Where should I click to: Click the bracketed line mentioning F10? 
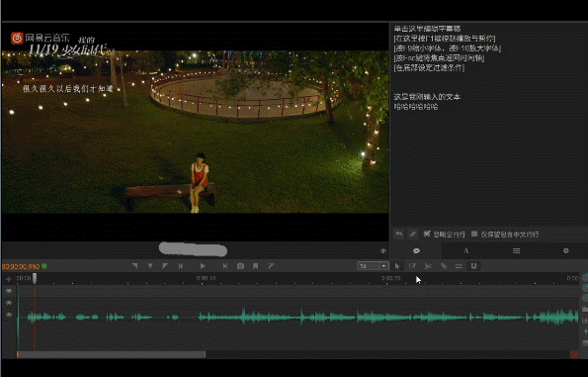(448, 48)
